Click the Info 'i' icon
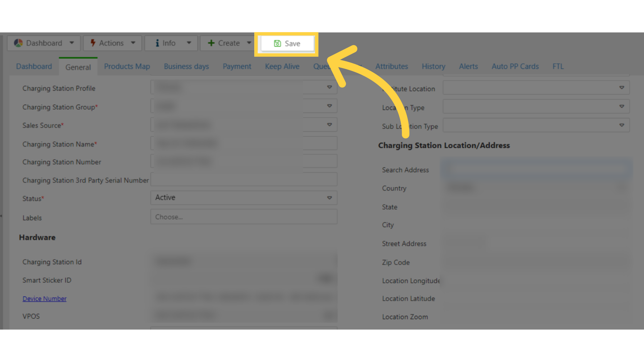The image size is (644, 362). coord(157,43)
